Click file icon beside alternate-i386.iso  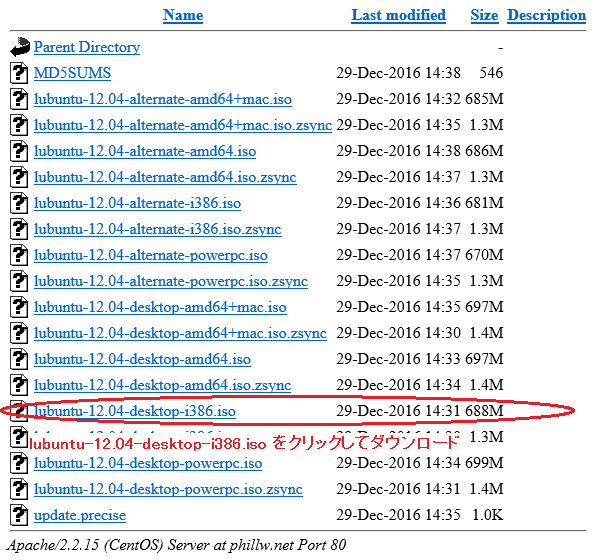point(19,203)
